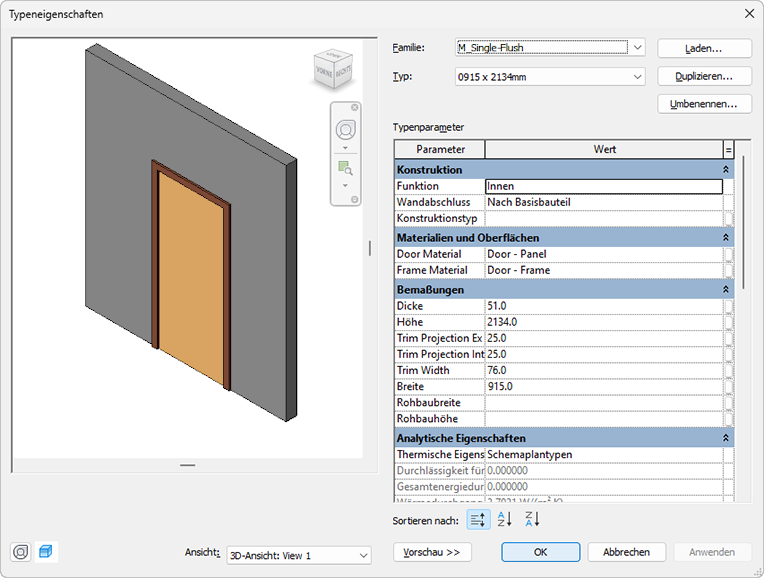This screenshot has width=764, height=578.
Task: Click the Vorschau >> button
Action: tap(432, 552)
